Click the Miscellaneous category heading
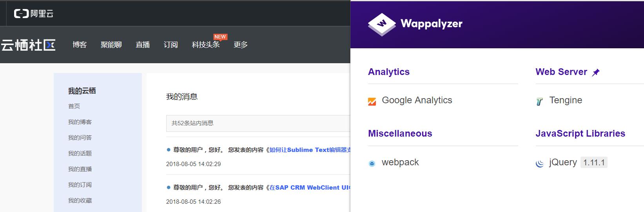Screen dimensions: 644x212 [400, 133]
